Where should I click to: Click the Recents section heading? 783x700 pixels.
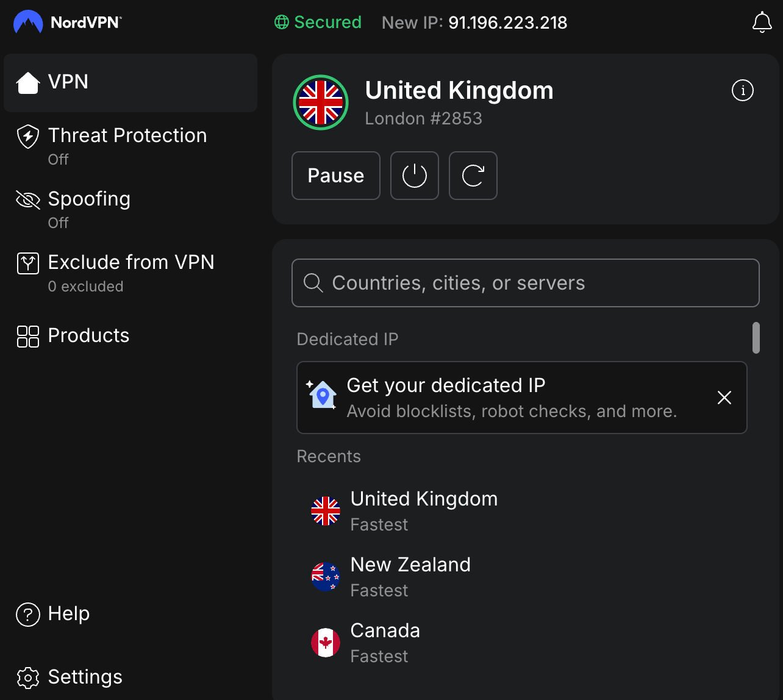pyautogui.click(x=329, y=456)
